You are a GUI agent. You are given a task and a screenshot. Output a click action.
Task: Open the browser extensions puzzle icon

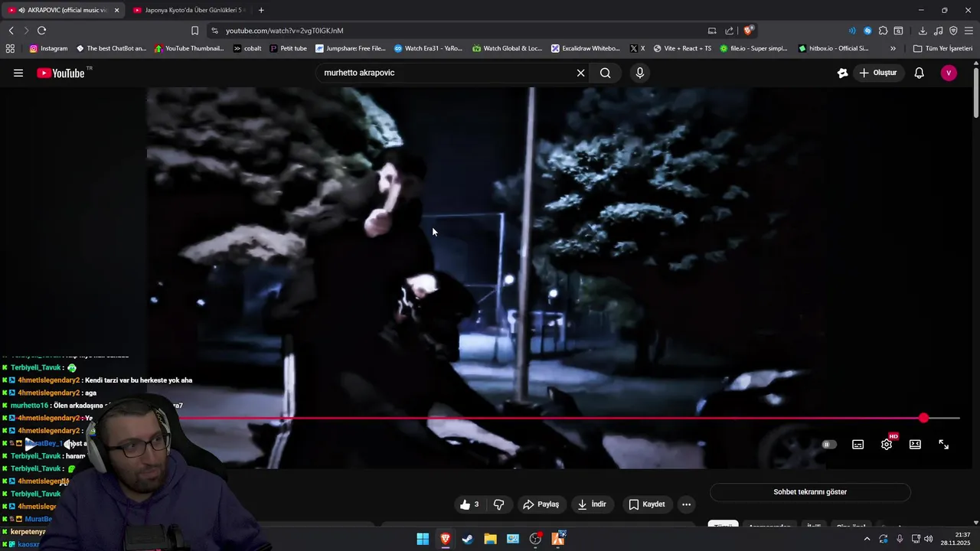[883, 31]
